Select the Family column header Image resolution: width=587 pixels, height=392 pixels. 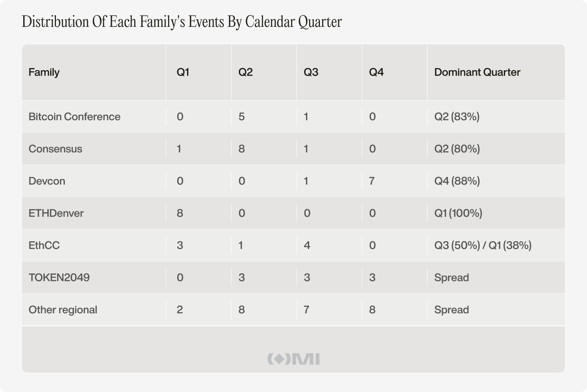coord(44,72)
